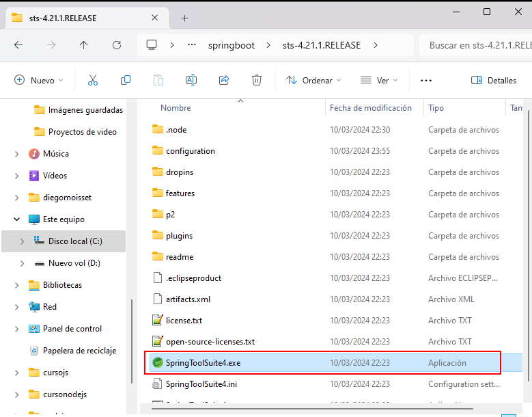This screenshot has width=532, height=417.
Task: Click the .node folder icon
Action: (158, 129)
